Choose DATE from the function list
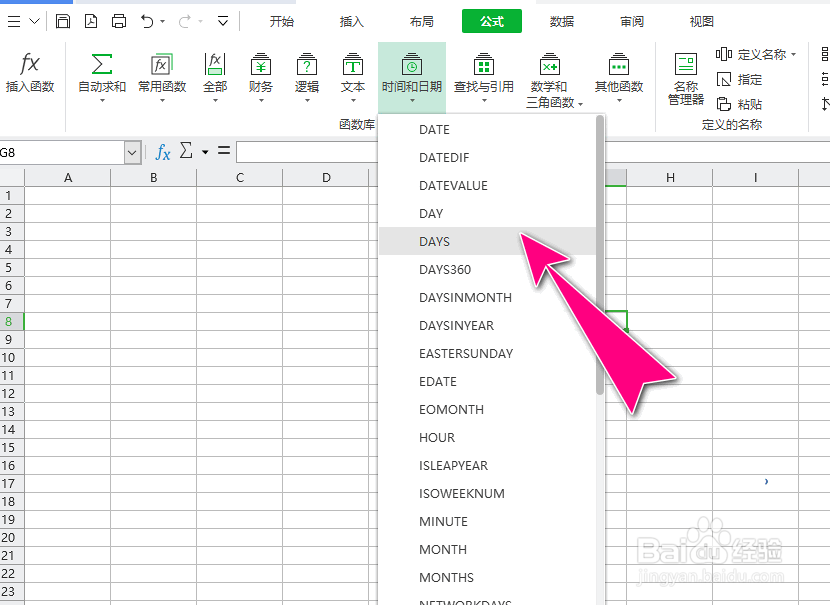This screenshot has height=605, width=830. pos(487,130)
